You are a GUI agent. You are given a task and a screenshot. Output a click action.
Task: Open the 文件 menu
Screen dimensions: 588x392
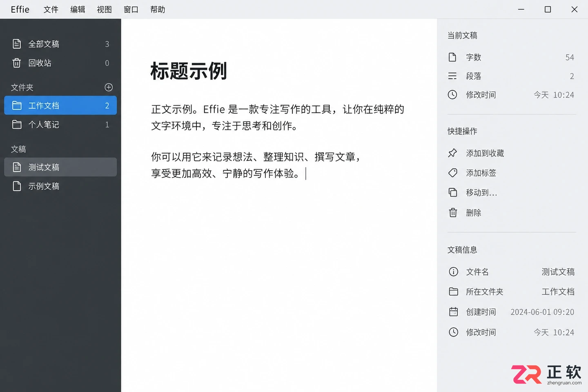[x=51, y=9]
